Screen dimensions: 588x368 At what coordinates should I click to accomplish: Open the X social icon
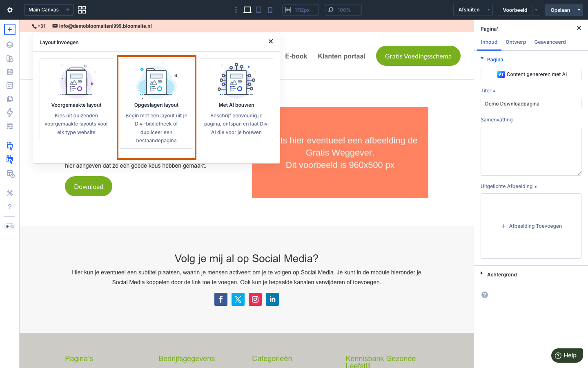tap(238, 299)
